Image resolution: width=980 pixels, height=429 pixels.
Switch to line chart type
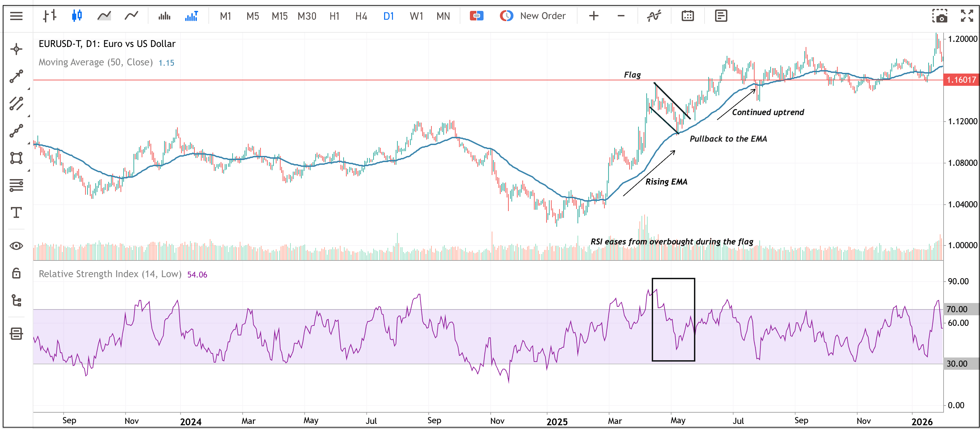coord(131,16)
